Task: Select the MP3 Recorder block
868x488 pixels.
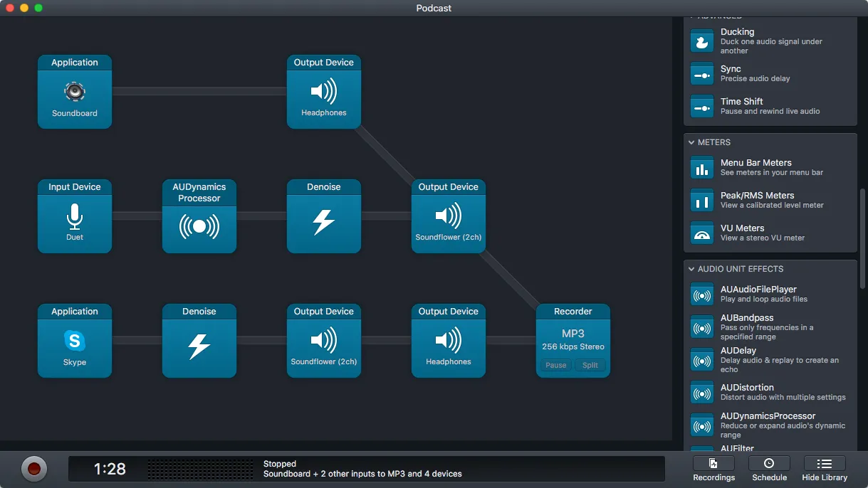Action: [573, 341]
